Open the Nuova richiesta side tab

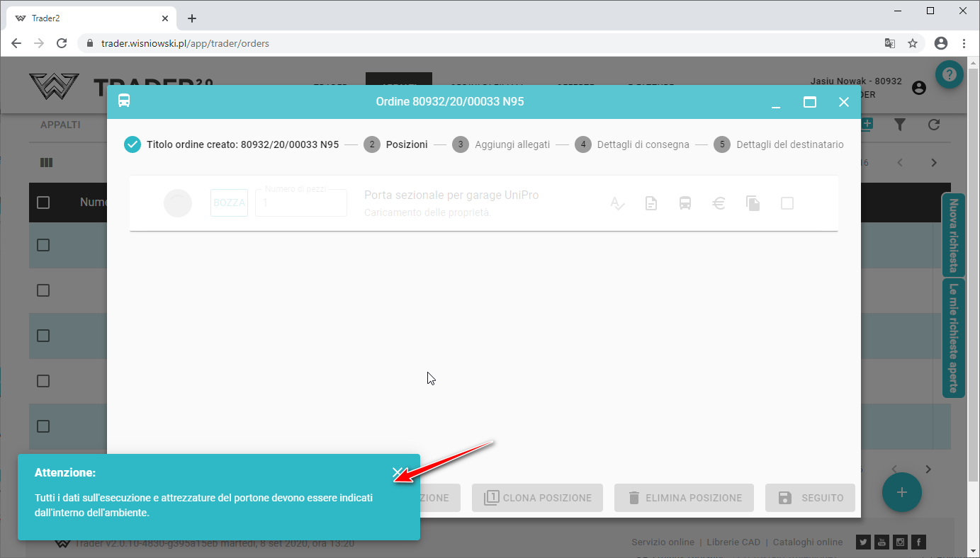(953, 235)
